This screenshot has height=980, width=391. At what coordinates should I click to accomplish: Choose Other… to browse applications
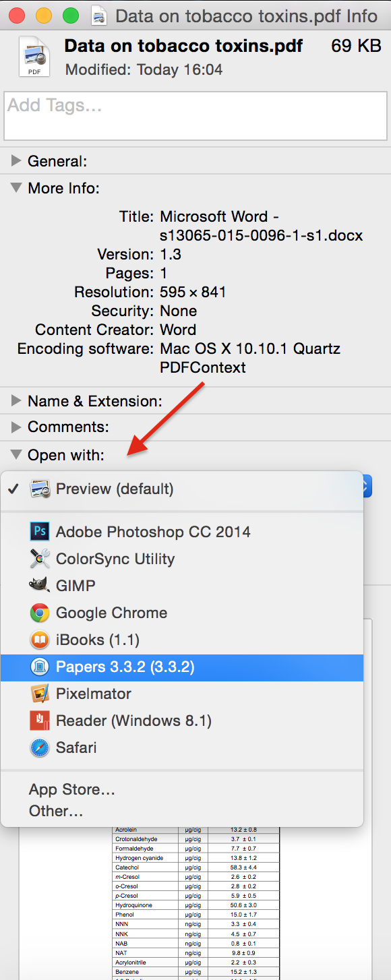pyautogui.click(x=56, y=811)
